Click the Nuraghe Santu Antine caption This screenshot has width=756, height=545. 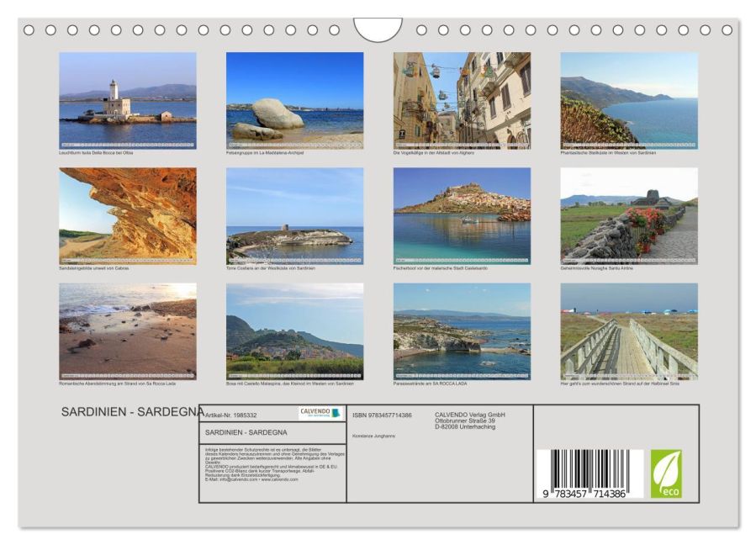(596, 268)
